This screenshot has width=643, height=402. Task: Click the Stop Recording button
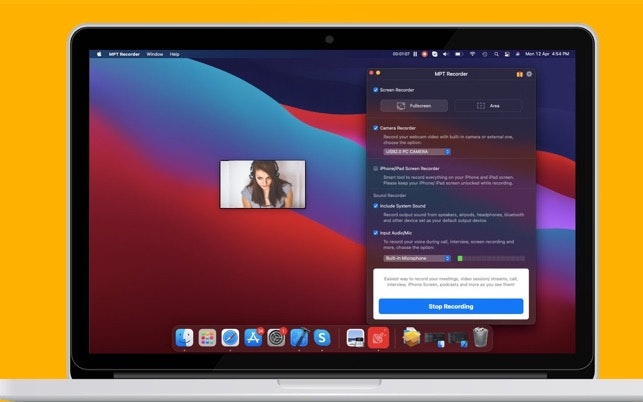click(x=451, y=306)
